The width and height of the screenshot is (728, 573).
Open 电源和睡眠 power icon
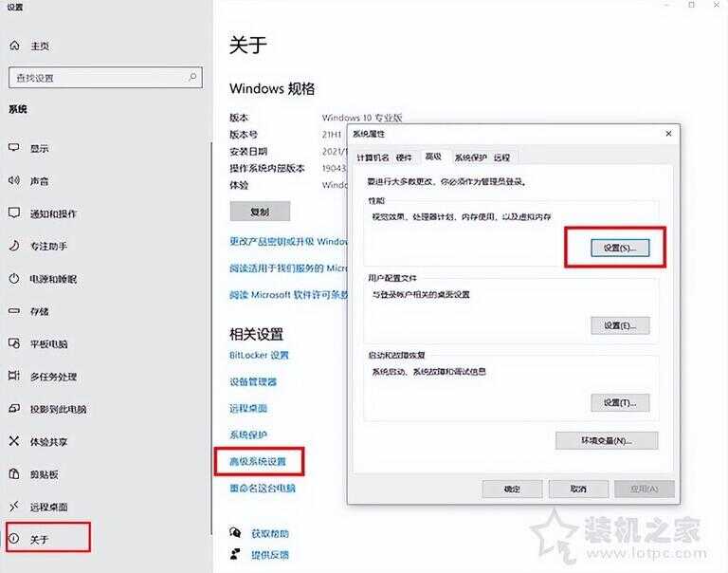click(x=14, y=278)
